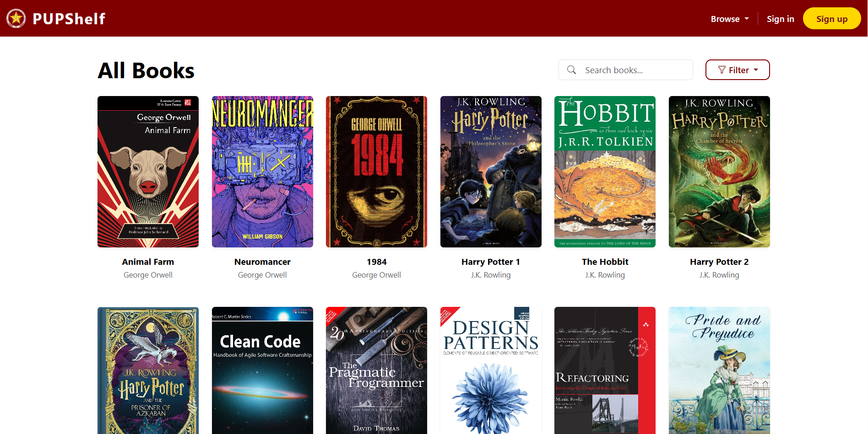
Task: Click J.K. Rowling under The Hobbit
Action: (x=605, y=275)
